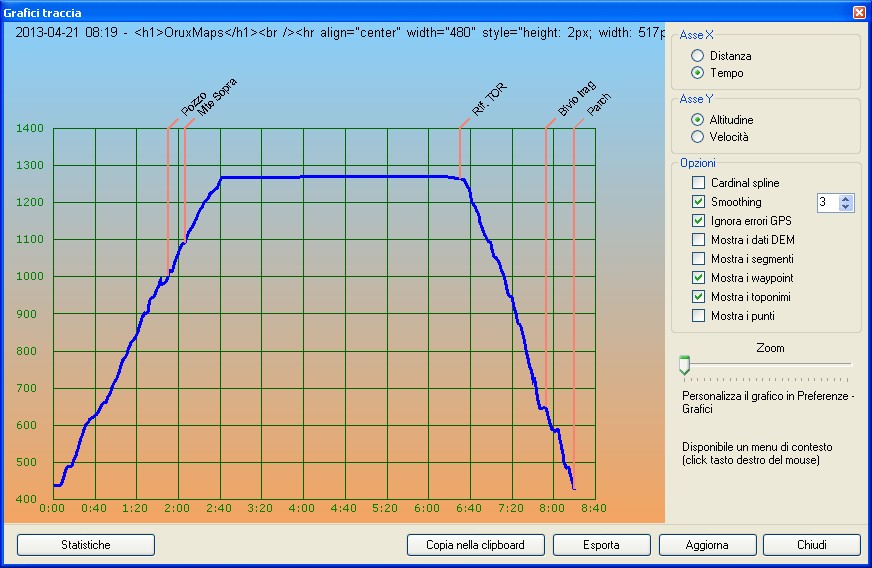Open the Statistiche window
872x568 pixels.
pyautogui.click(x=86, y=545)
